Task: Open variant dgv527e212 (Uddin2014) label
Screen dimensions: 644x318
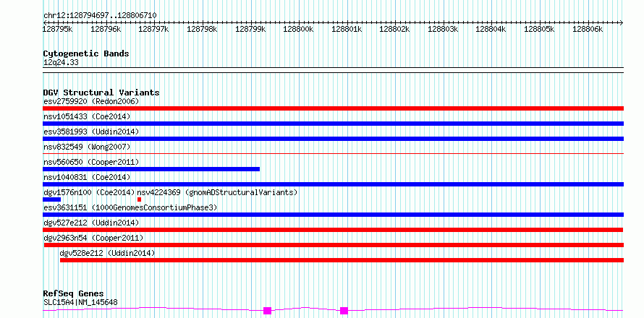Action: (91, 223)
